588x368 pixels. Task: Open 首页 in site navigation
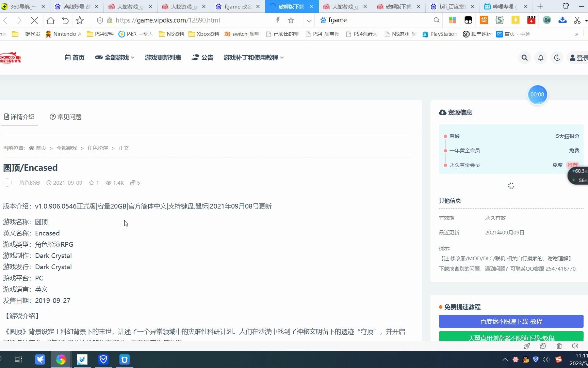click(x=75, y=58)
